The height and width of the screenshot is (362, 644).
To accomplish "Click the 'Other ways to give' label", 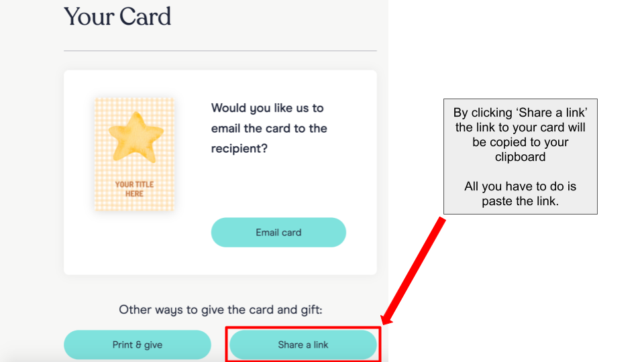I will [x=221, y=310].
